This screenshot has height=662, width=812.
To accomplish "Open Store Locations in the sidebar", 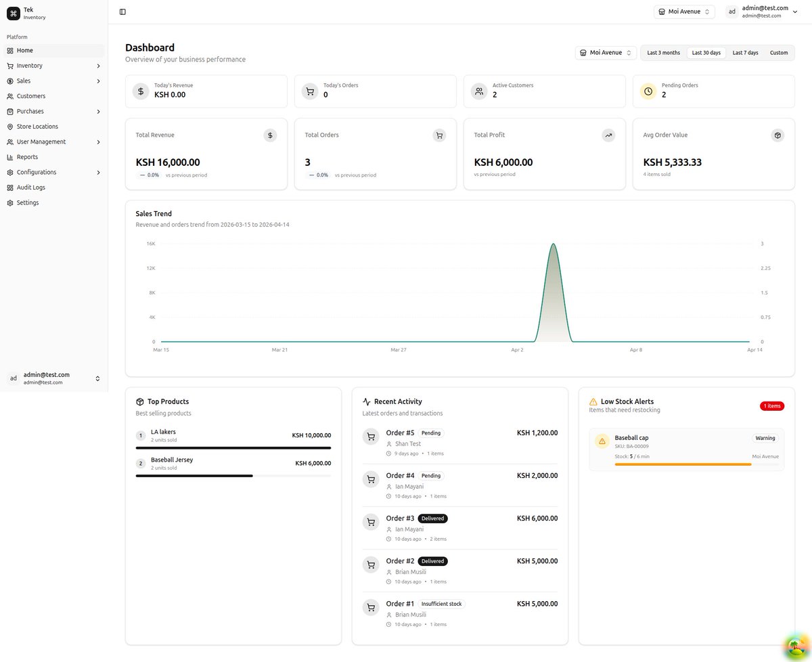I will coord(54,127).
